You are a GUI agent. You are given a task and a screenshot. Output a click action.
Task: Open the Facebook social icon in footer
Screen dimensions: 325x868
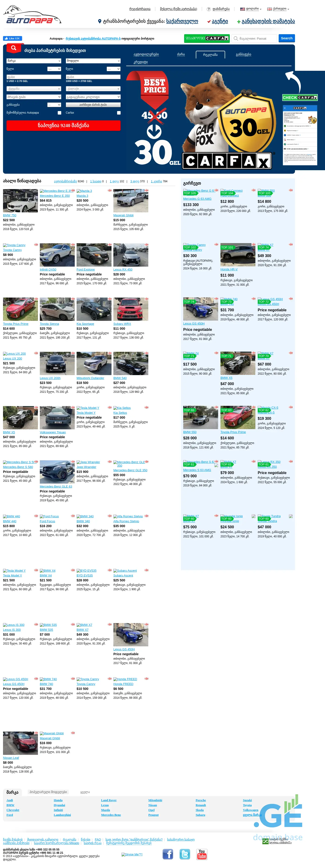pyautogui.click(x=168, y=854)
